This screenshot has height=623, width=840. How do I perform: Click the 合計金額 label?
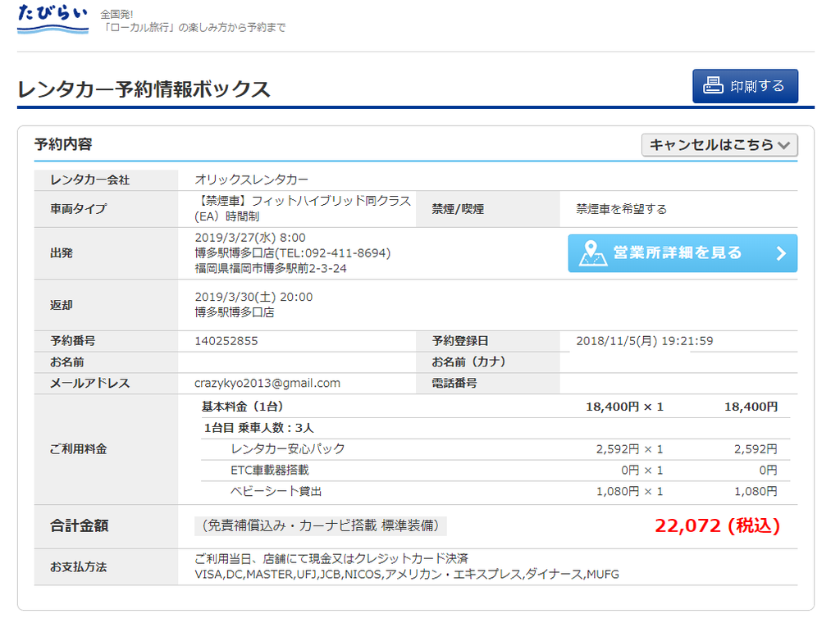tap(80, 526)
